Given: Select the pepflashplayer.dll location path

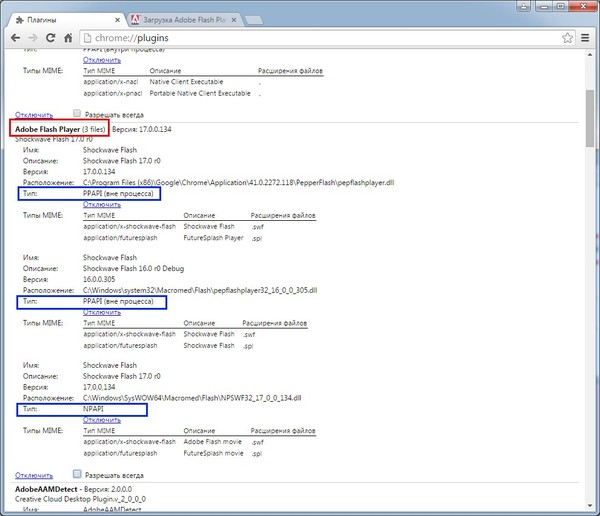Looking at the screenshot, I should tap(238, 183).
